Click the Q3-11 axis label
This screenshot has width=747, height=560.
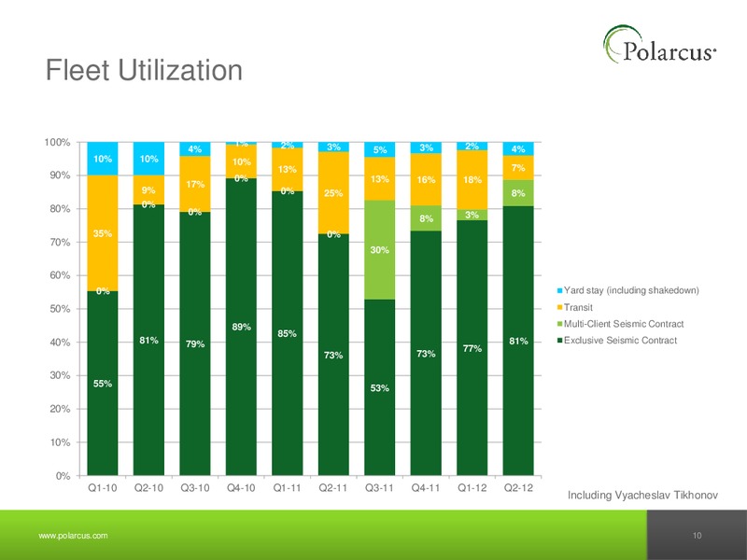pos(380,487)
